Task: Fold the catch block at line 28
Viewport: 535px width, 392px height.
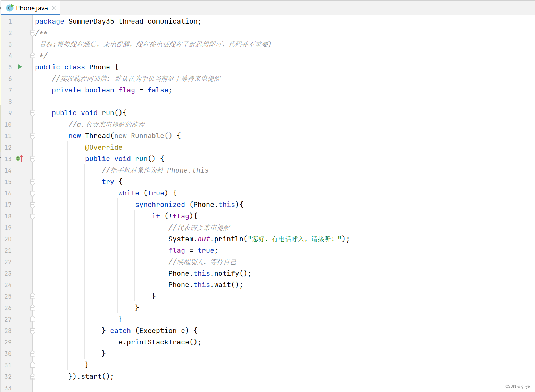Action: click(32, 331)
